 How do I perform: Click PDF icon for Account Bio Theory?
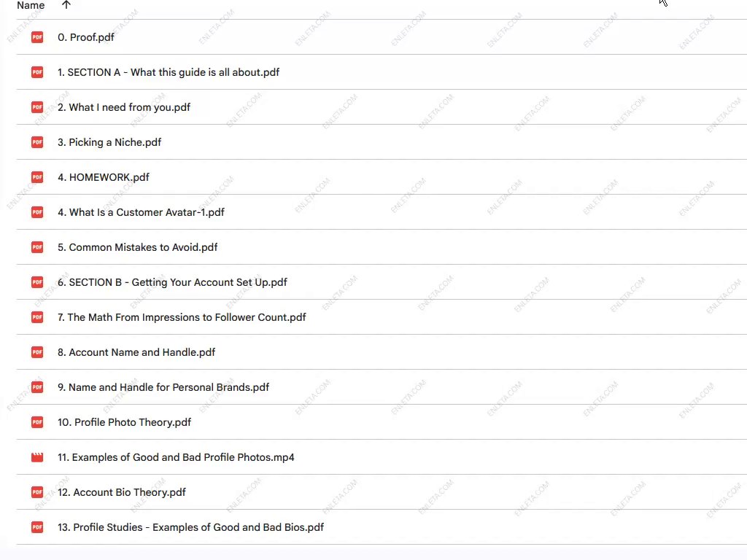point(37,492)
